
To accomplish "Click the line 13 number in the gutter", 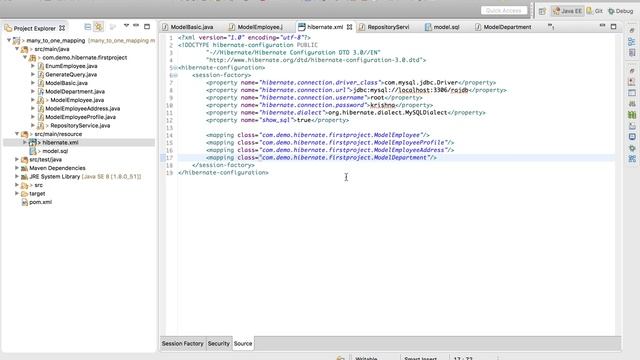I will click(x=169, y=128).
